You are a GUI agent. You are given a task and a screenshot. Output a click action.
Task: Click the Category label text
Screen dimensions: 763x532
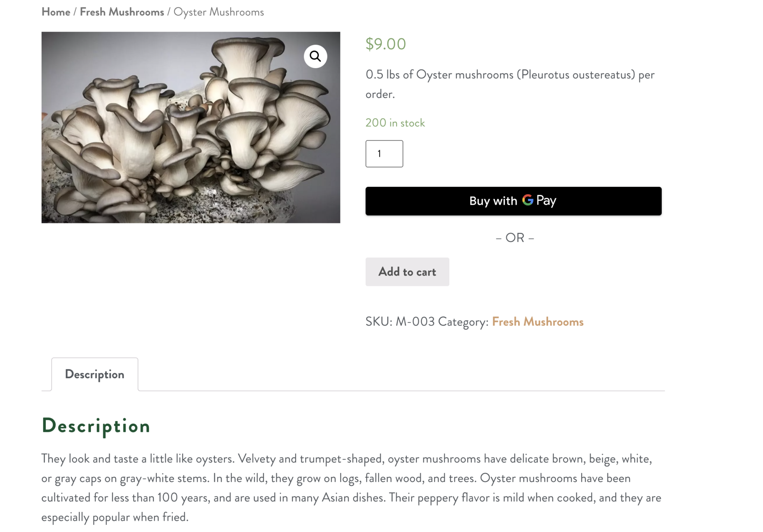coord(463,322)
